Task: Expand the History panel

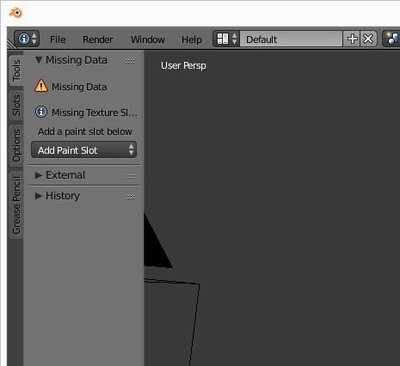Action: pos(38,196)
